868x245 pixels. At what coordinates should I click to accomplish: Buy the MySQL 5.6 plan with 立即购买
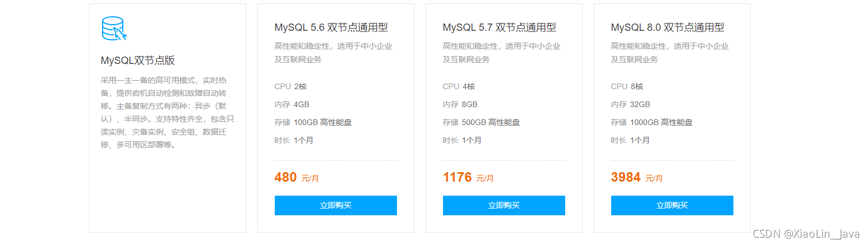click(x=336, y=205)
